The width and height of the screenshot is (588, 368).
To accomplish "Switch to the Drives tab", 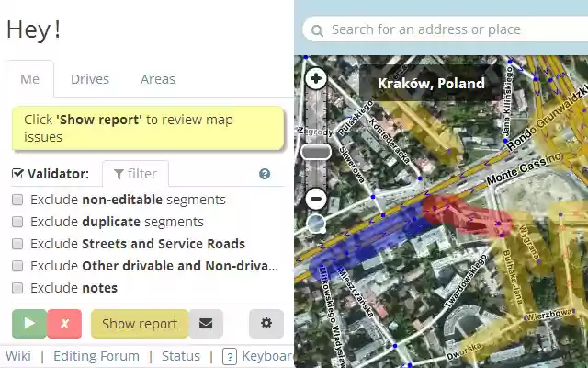I will [90, 79].
